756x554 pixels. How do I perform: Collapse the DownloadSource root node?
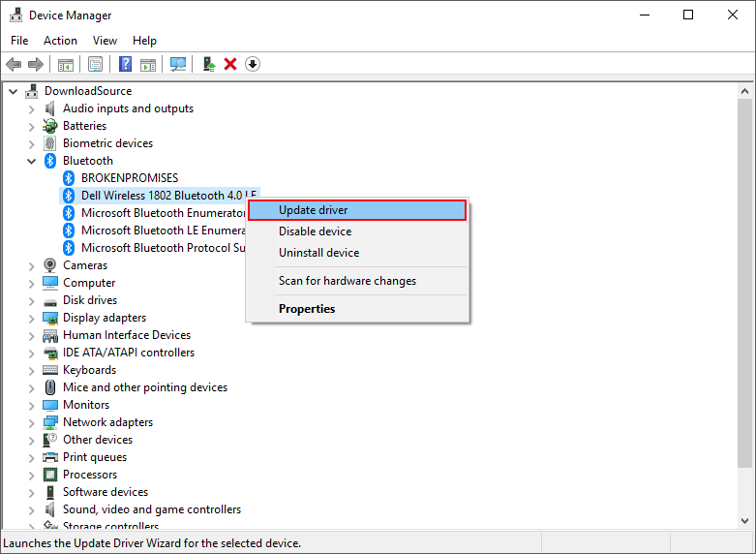click(x=14, y=91)
